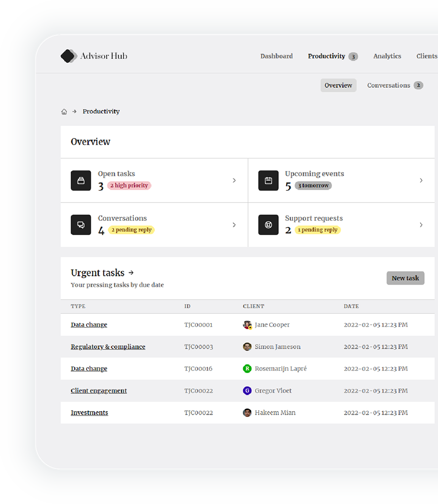Click the Support requests label

pos(314,218)
